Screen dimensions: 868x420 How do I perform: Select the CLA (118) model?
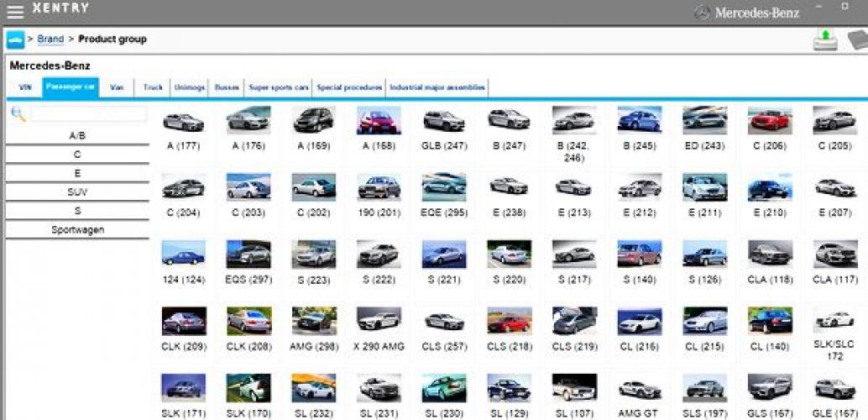pyautogui.click(x=770, y=255)
